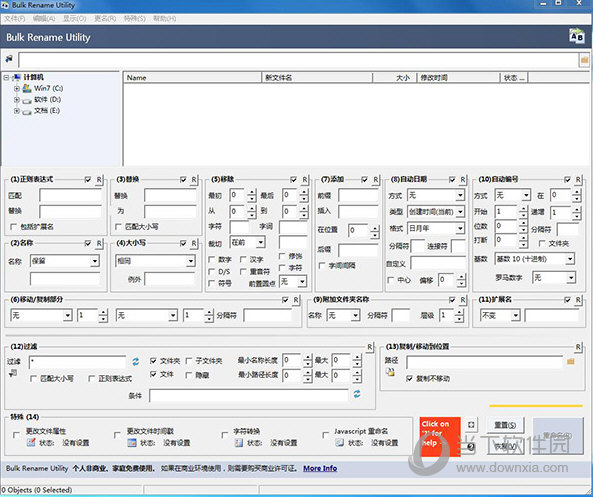Open the (4)大小写 dropdown showing 相同

[x=155, y=261]
